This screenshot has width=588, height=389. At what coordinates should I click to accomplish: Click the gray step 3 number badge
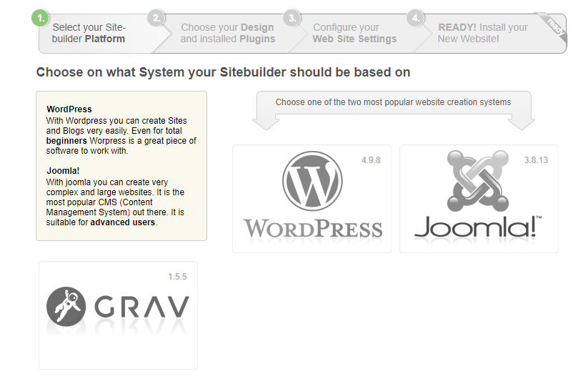[291, 18]
